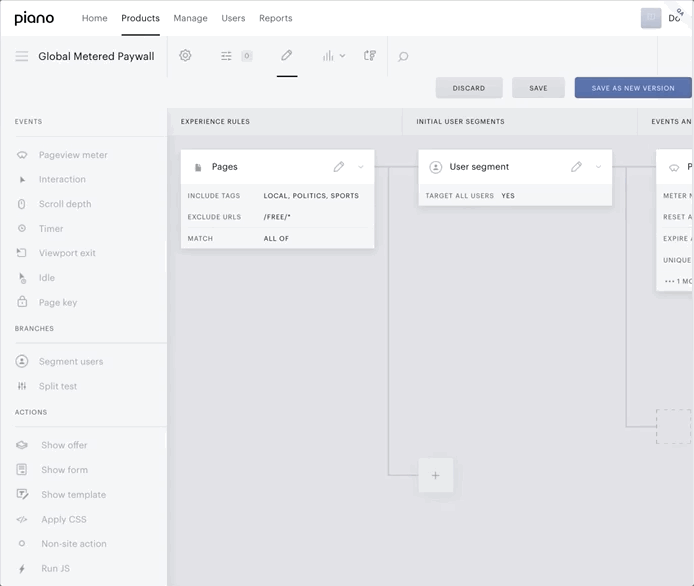The height and width of the screenshot is (586, 694).
Task: Click TARGET ALL USERS YES row
Action: [515, 196]
